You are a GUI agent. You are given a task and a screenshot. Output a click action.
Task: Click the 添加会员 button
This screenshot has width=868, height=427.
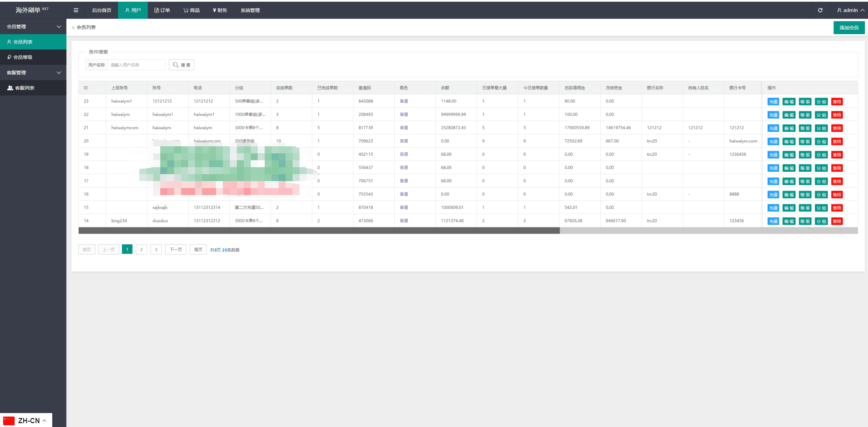[848, 28]
